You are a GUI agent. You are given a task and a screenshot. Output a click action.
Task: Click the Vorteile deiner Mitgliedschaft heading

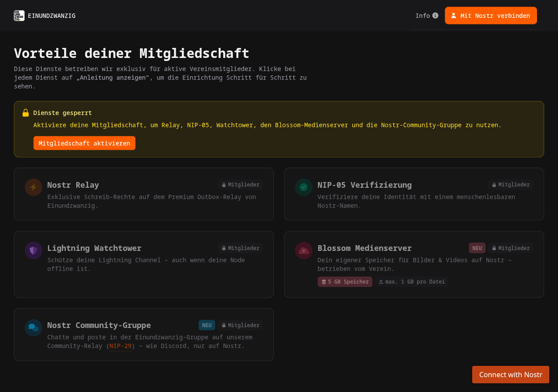[x=132, y=53]
